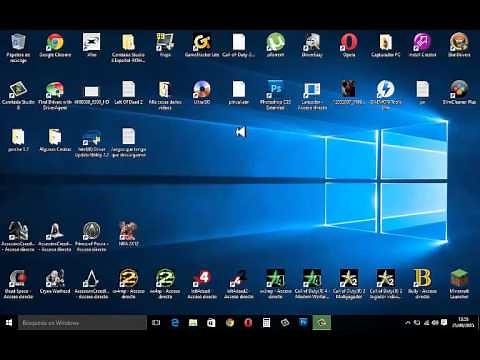Screen dimensions: 480x360
Task: Open the left4dead shortcut with red 4
Action: tap(202, 278)
